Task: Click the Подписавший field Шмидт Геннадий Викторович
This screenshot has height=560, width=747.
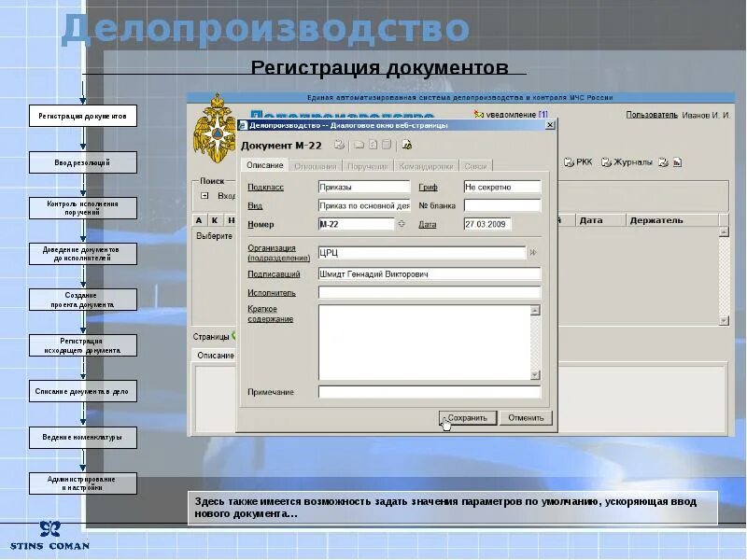Action: 430,273
